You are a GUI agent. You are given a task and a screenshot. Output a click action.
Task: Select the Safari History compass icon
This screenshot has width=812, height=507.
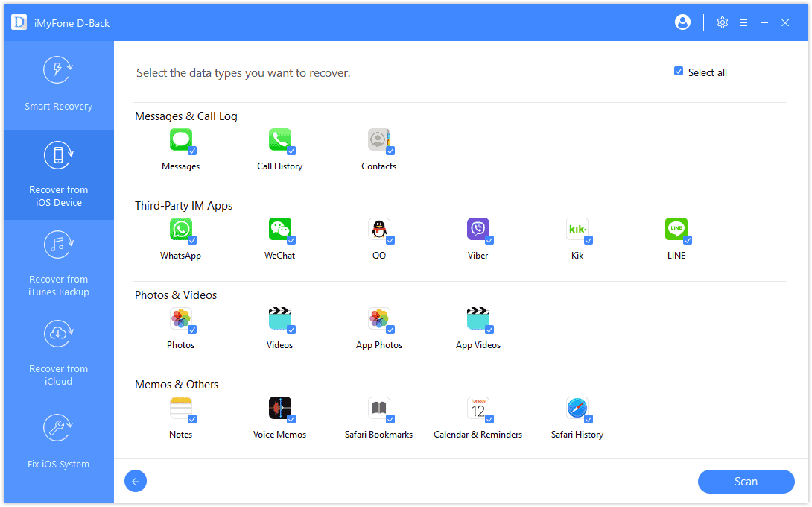point(577,408)
